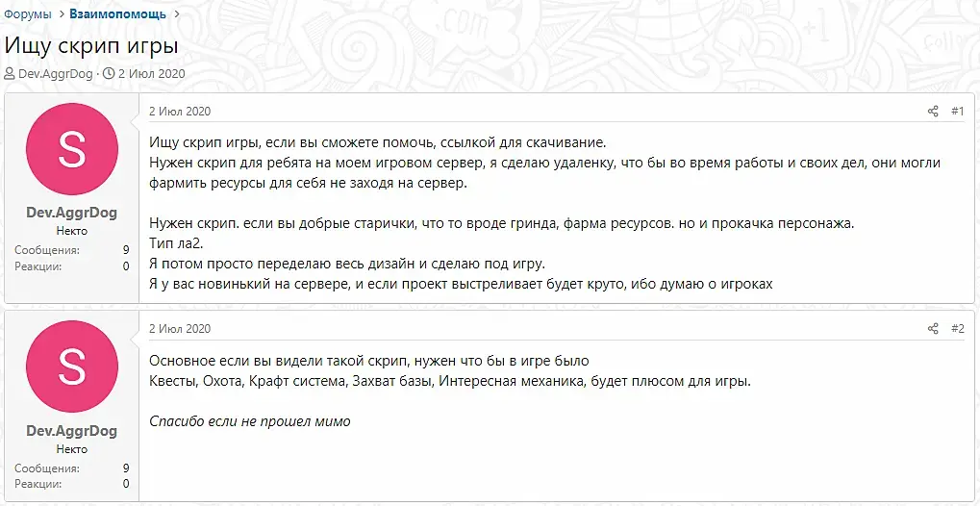Click the date header of the second post

179,329
